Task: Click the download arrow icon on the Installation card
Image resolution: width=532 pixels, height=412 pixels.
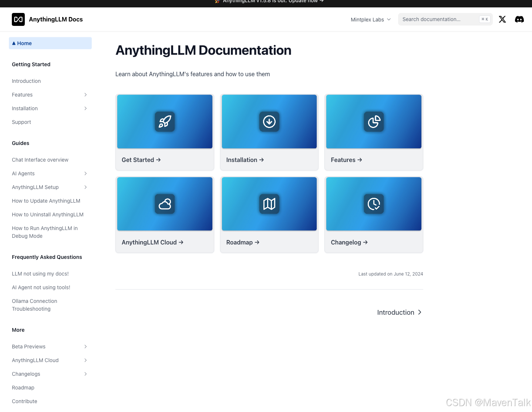Action: [x=269, y=122]
